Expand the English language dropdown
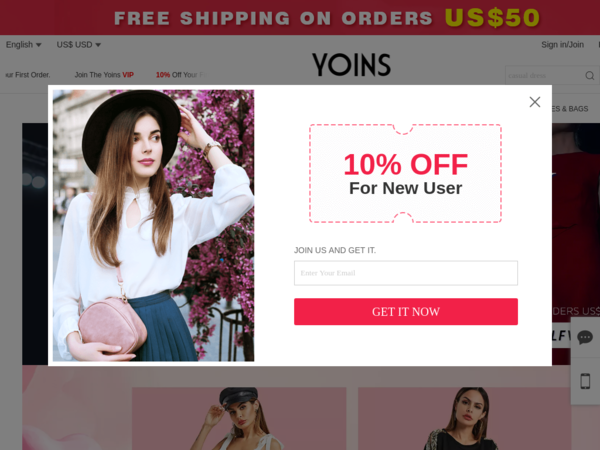 (x=23, y=45)
